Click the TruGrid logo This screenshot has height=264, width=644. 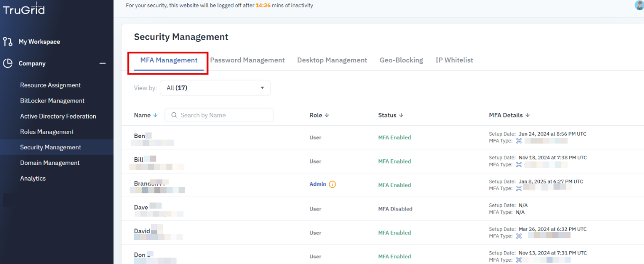coord(24,8)
